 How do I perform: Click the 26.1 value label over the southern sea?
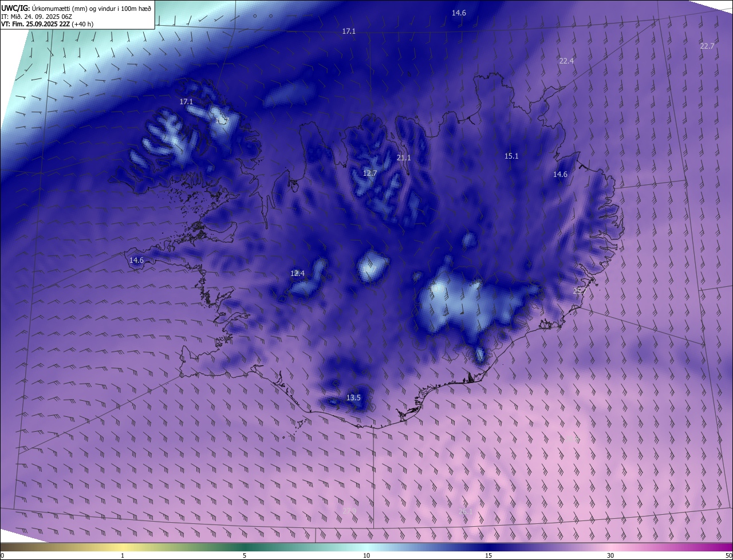click(466, 511)
